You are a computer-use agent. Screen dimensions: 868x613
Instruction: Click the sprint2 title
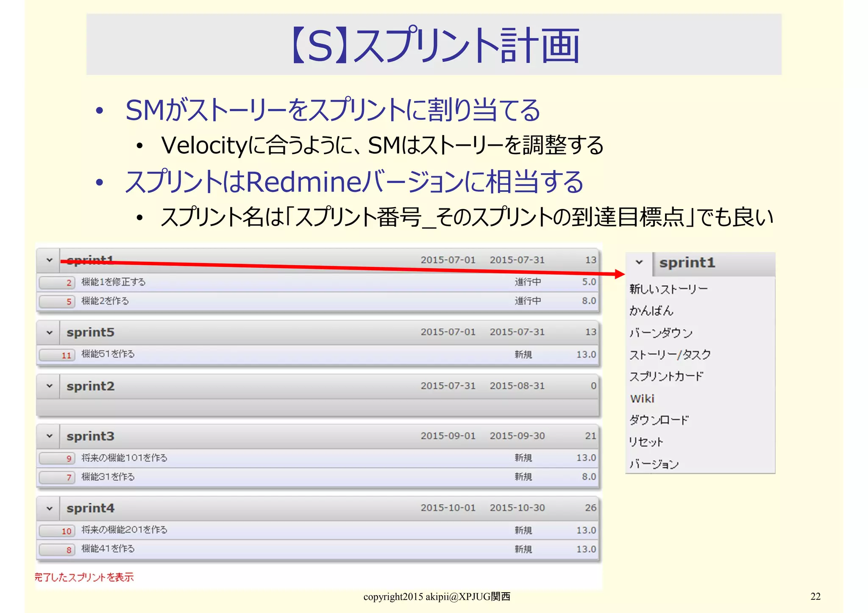90,386
